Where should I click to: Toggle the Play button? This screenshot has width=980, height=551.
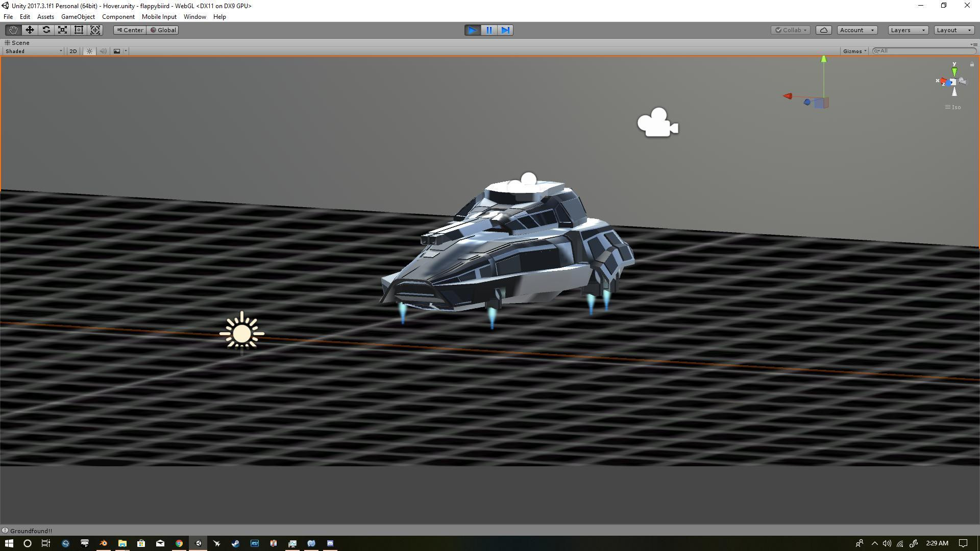tap(473, 30)
